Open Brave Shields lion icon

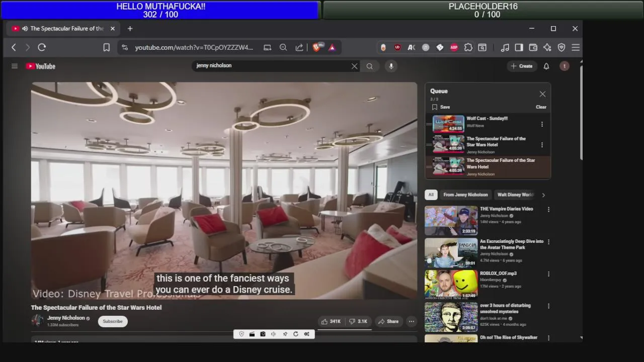click(x=317, y=47)
